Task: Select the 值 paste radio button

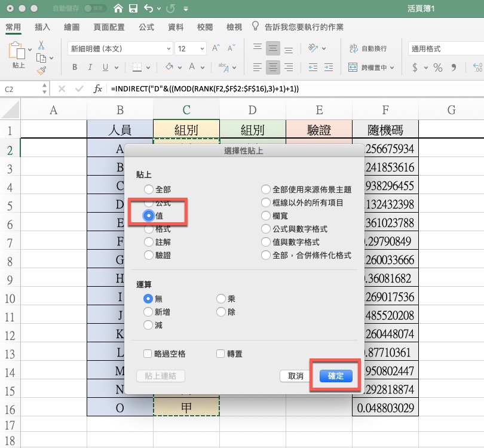Action: [x=148, y=216]
